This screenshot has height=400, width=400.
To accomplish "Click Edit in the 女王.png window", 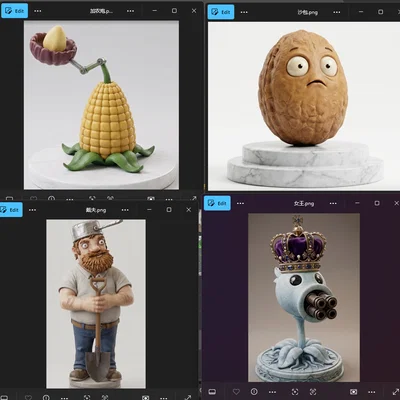I will click(217, 203).
